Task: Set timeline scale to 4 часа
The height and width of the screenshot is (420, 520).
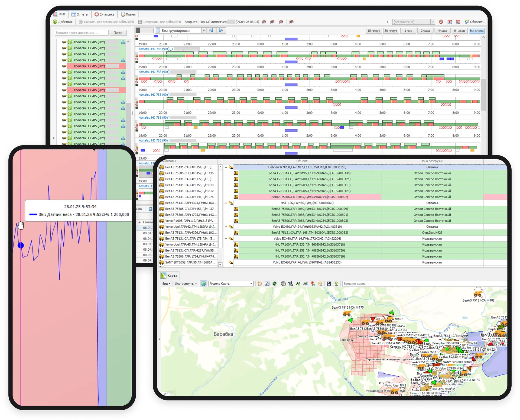Action: pos(442,31)
